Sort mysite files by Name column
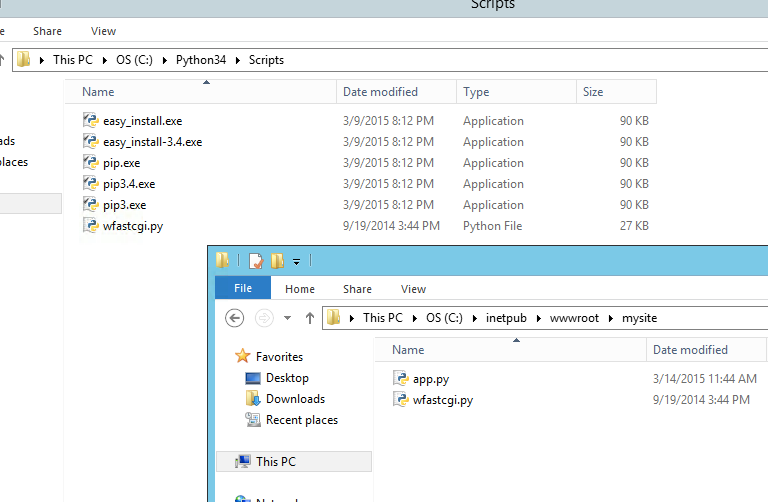This screenshot has height=502, width=768. [511, 350]
